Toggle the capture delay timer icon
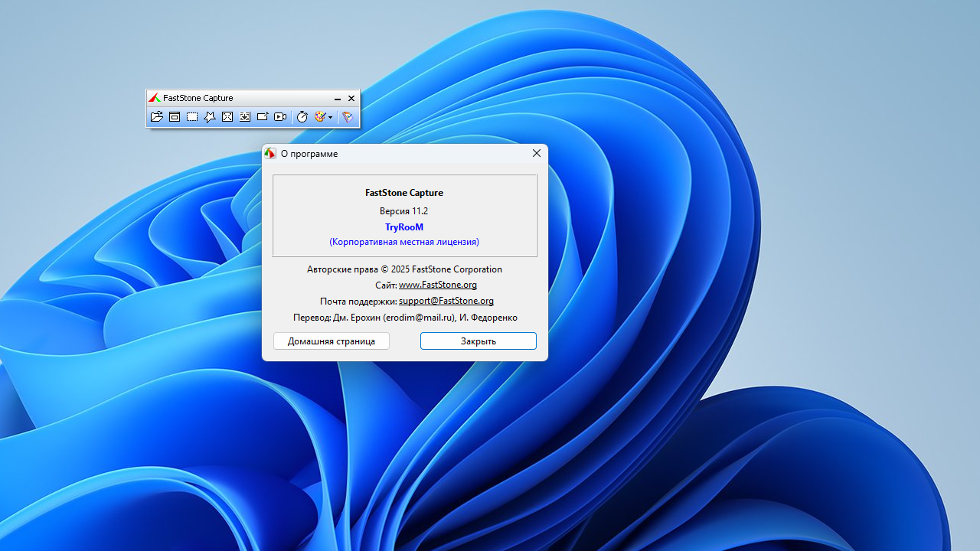Screen dimensions: 980x551 pos(302,117)
